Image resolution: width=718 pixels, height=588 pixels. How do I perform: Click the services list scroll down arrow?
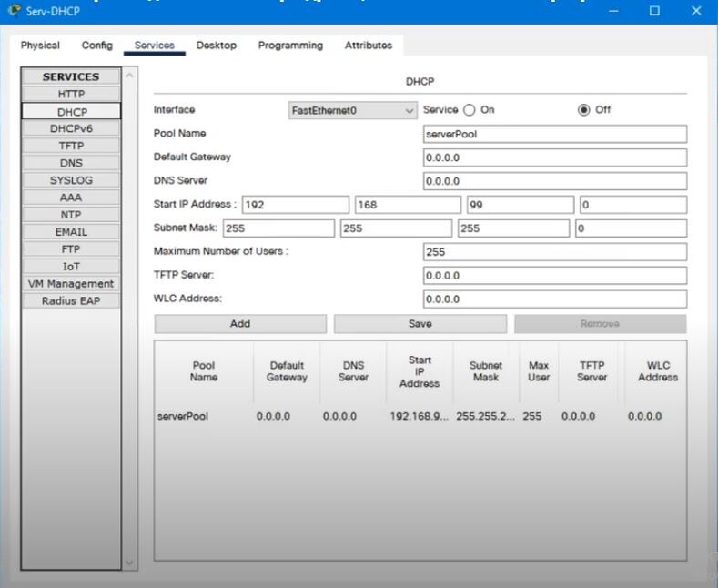point(129,563)
